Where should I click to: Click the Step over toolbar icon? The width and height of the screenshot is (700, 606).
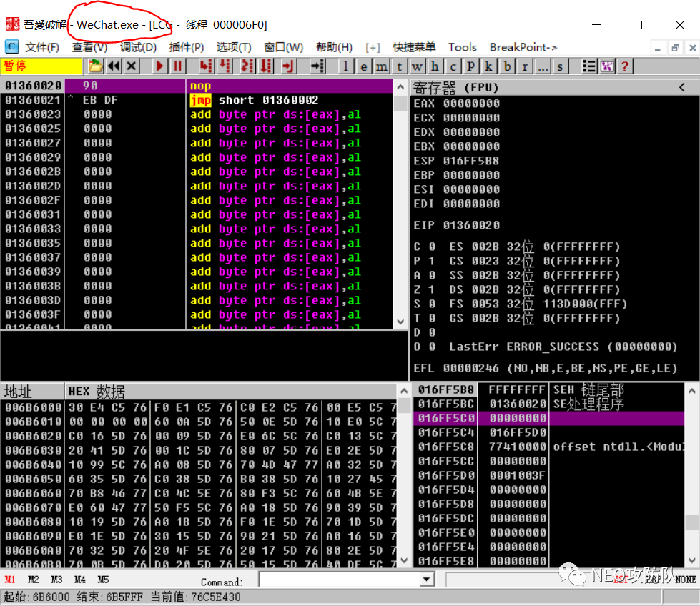(x=225, y=66)
